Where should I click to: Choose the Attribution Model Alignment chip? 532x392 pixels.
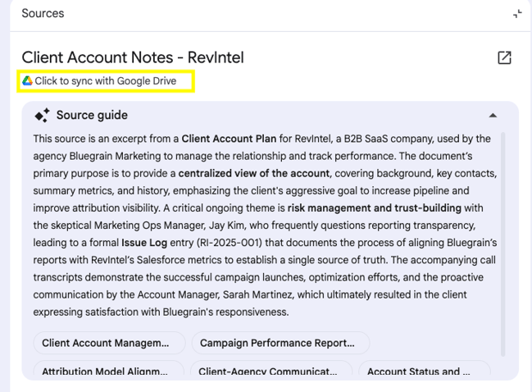pyautogui.click(x=105, y=371)
